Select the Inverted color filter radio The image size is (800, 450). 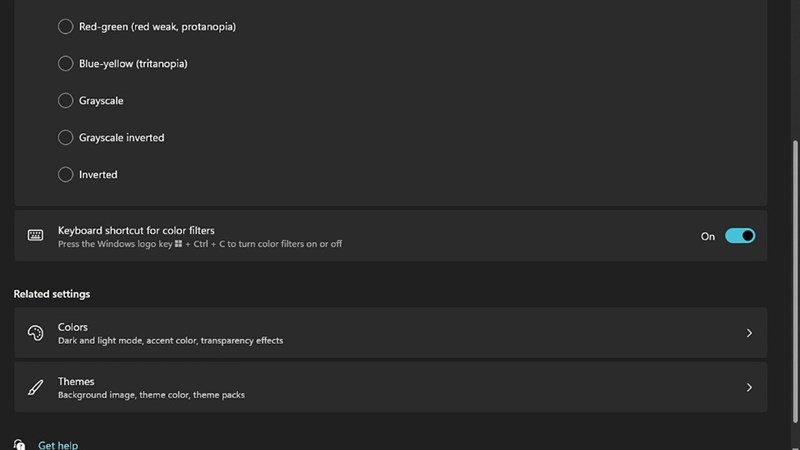pos(66,175)
